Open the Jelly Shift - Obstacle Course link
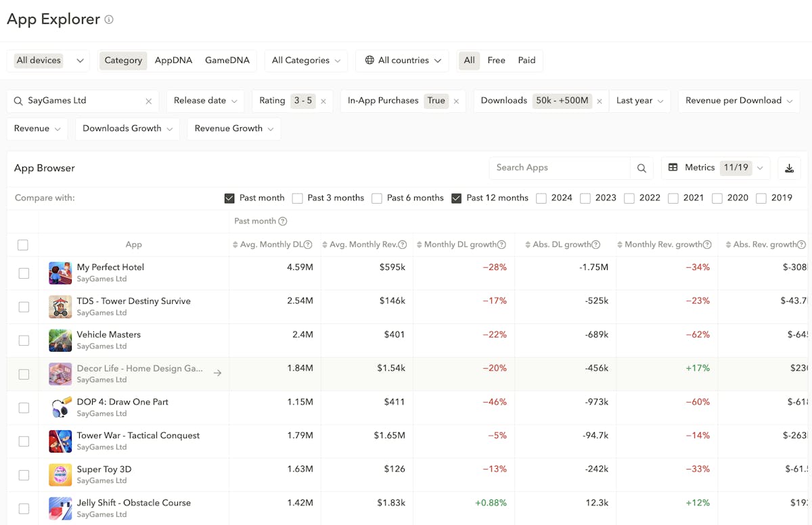The width and height of the screenshot is (812, 525). (x=134, y=503)
